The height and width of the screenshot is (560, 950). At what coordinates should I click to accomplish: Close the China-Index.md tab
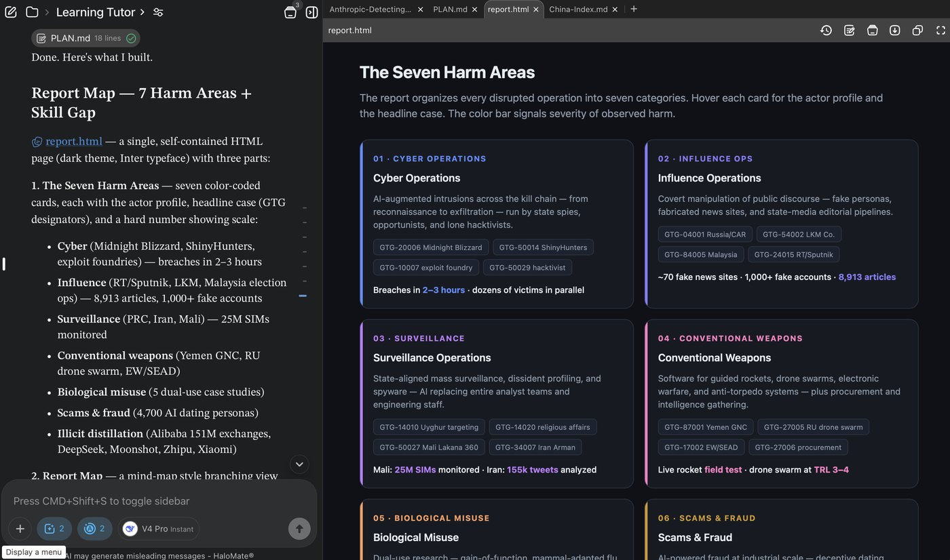coord(615,9)
